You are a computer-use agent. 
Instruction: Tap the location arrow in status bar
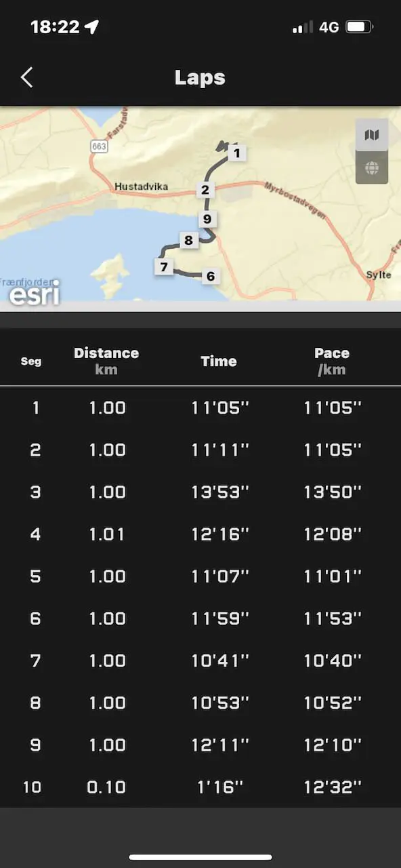[92, 27]
